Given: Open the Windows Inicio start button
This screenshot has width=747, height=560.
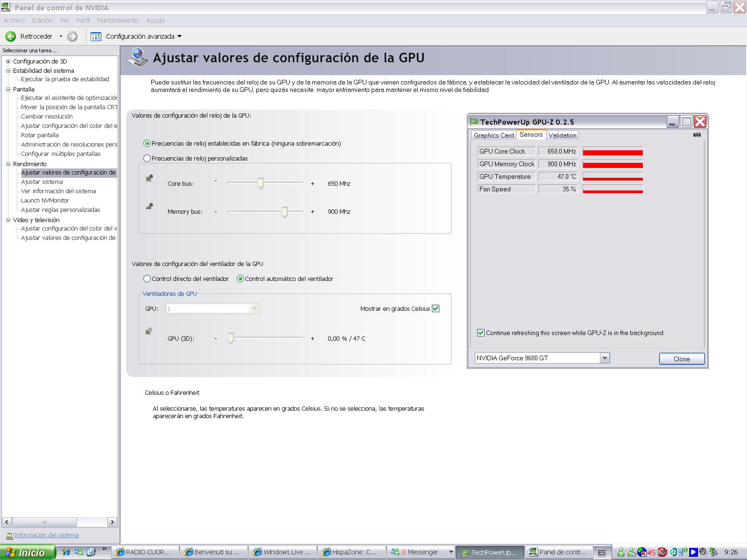Looking at the screenshot, I should (x=27, y=553).
